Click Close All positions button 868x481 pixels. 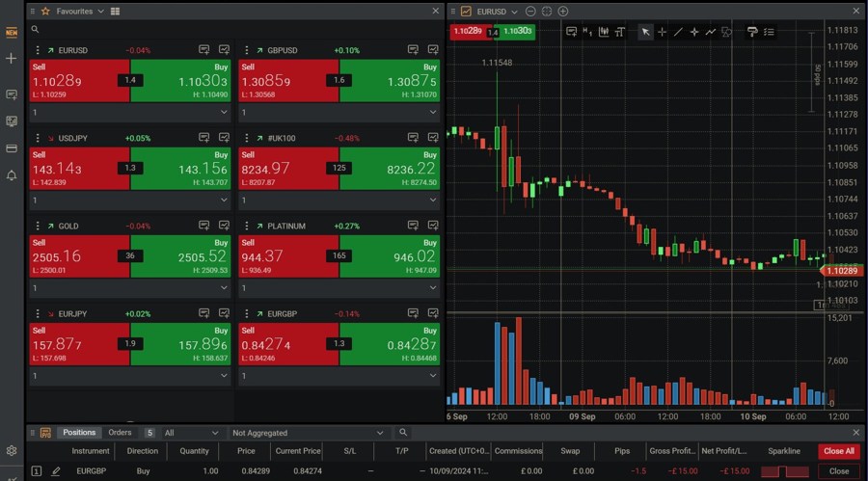click(837, 450)
